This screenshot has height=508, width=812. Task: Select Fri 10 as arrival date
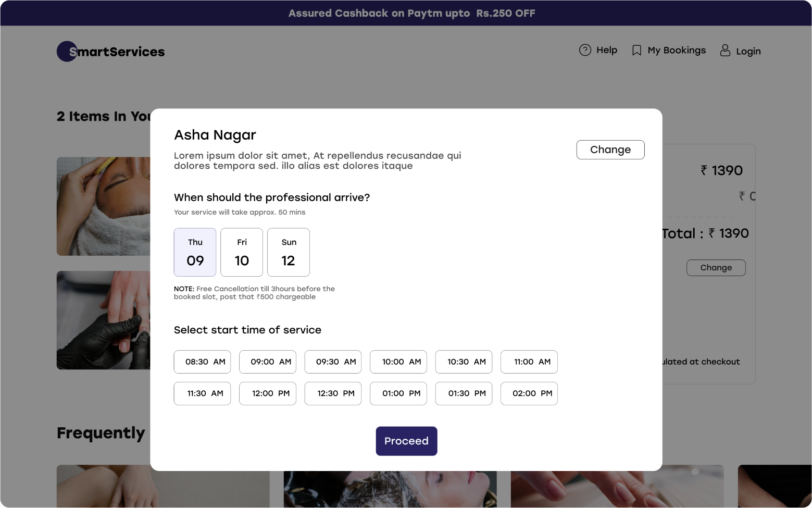tap(242, 252)
